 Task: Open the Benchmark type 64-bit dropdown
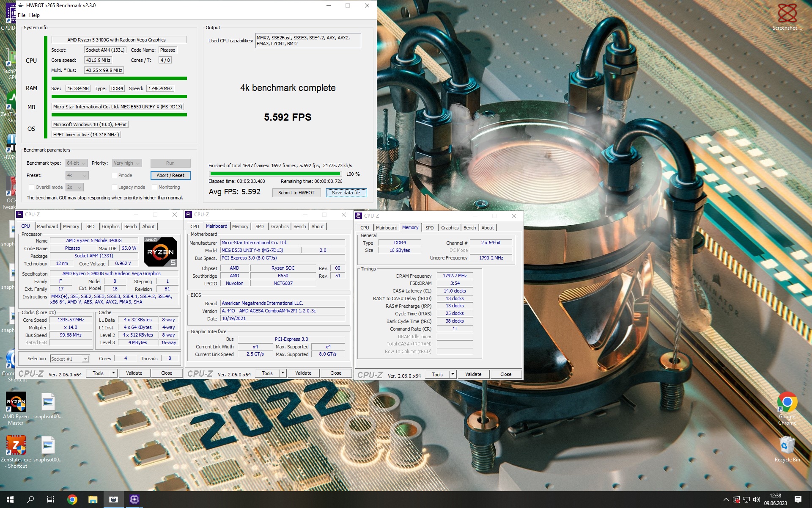click(77, 163)
